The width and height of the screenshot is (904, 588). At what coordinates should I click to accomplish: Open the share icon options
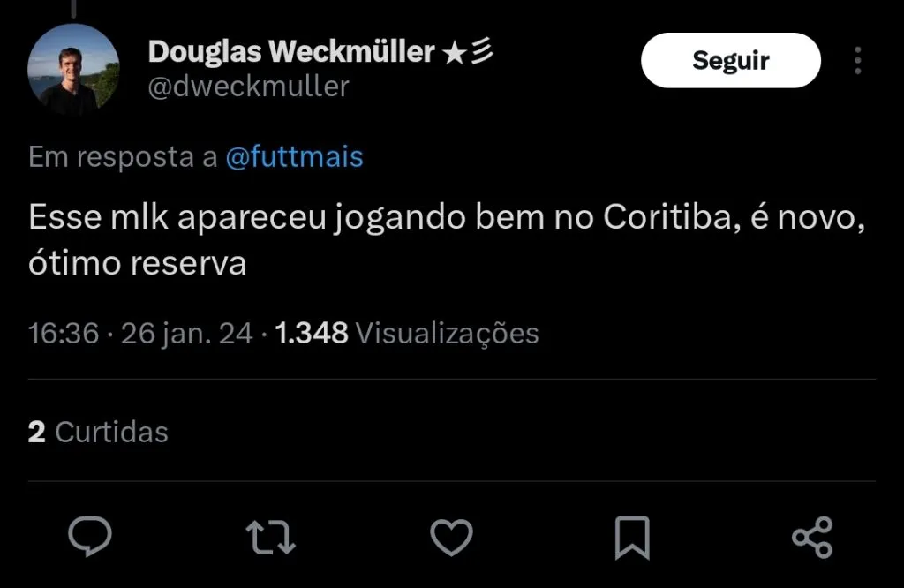pos(811,537)
